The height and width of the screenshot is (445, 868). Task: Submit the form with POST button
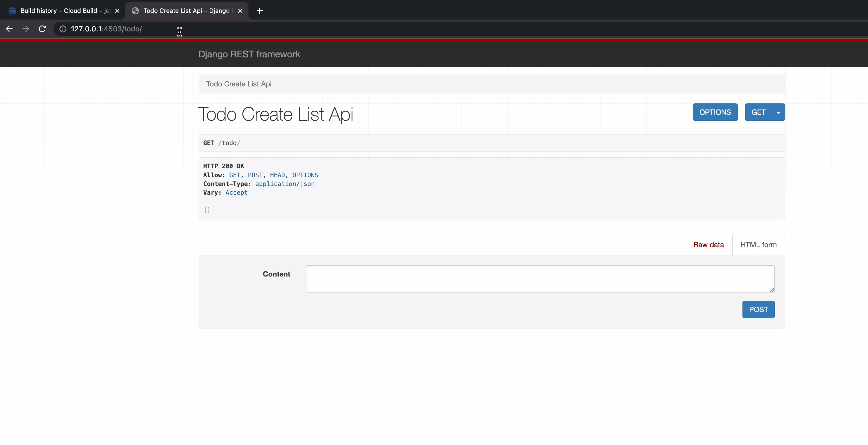point(758,310)
